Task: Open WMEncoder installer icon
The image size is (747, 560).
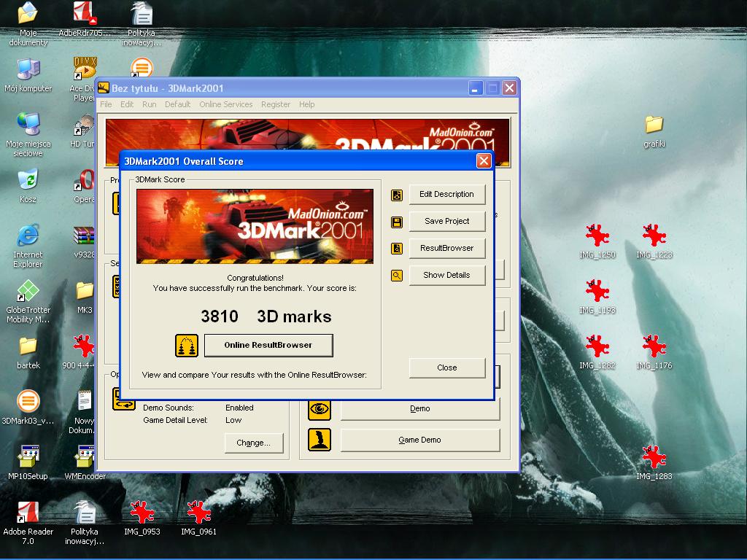Action: point(85,463)
